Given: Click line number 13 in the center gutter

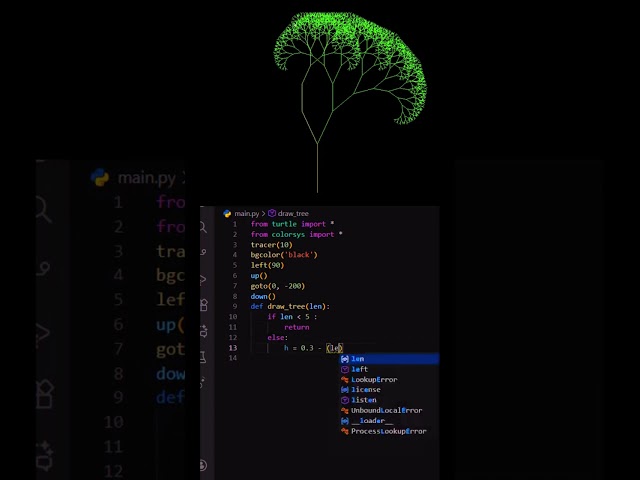Looking at the screenshot, I should (x=233, y=348).
